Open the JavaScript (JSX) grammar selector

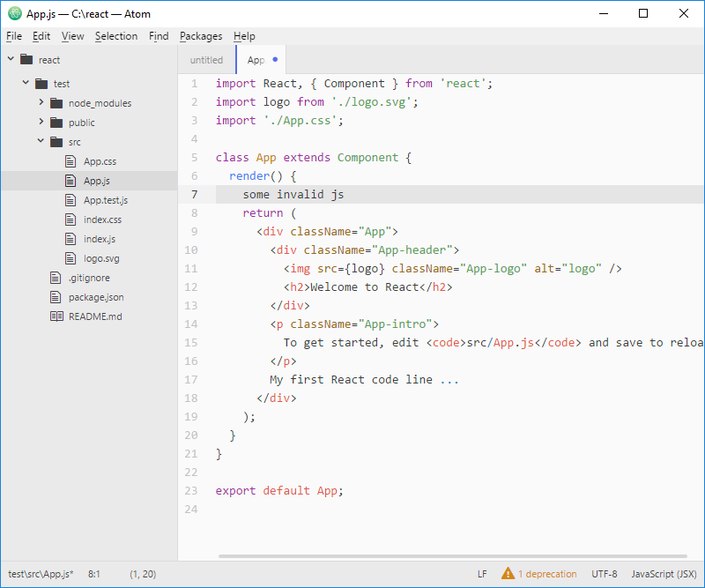coord(664,574)
